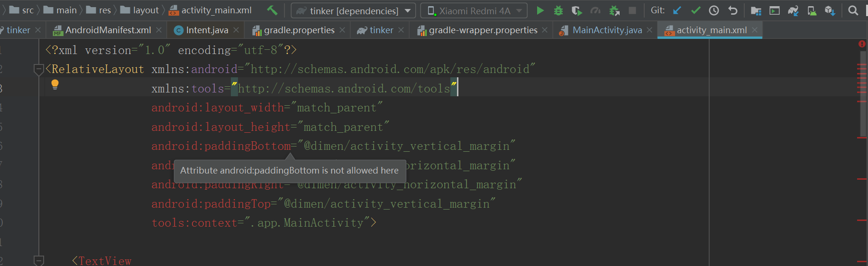Attach debugger to Android process icon
The height and width of the screenshot is (266, 868).
pyautogui.click(x=614, y=10)
